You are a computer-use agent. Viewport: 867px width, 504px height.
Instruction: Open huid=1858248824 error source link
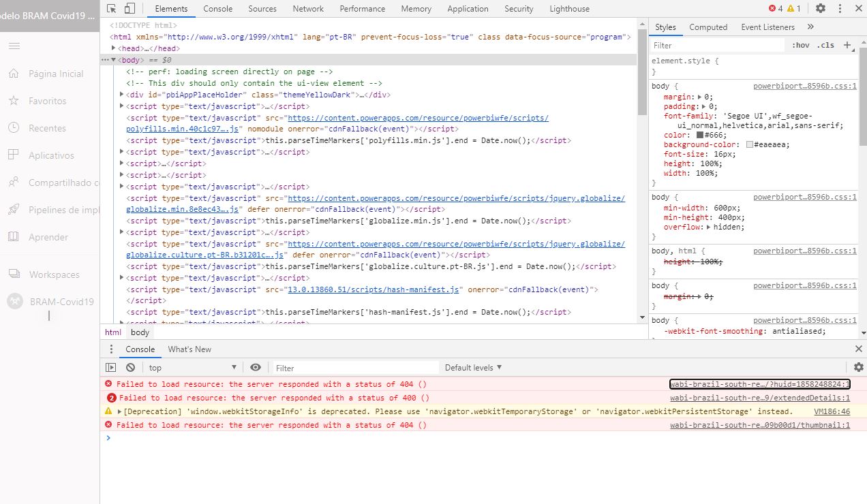pyautogui.click(x=760, y=384)
